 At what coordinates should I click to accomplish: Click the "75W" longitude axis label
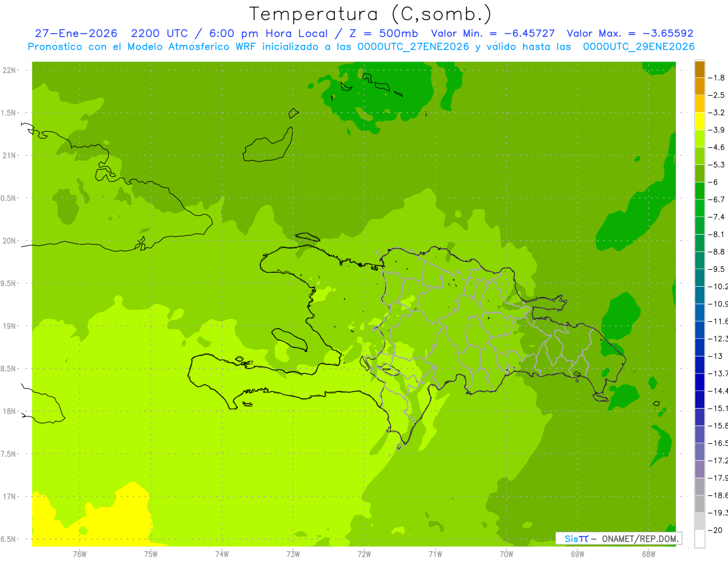coord(150,554)
